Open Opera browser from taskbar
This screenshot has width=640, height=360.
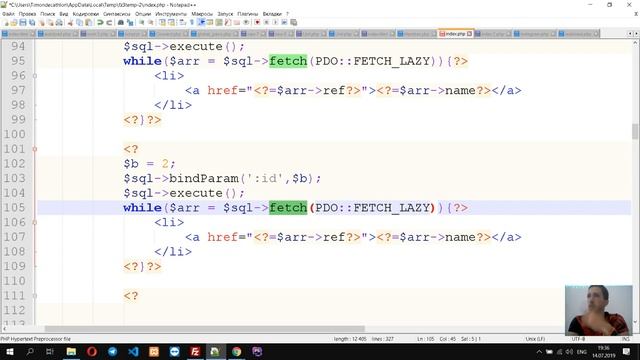coord(92,352)
